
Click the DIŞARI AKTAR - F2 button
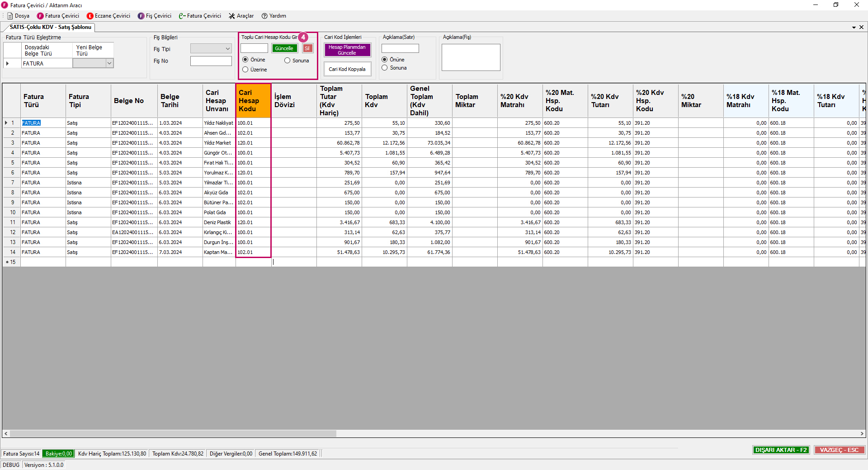click(x=781, y=450)
